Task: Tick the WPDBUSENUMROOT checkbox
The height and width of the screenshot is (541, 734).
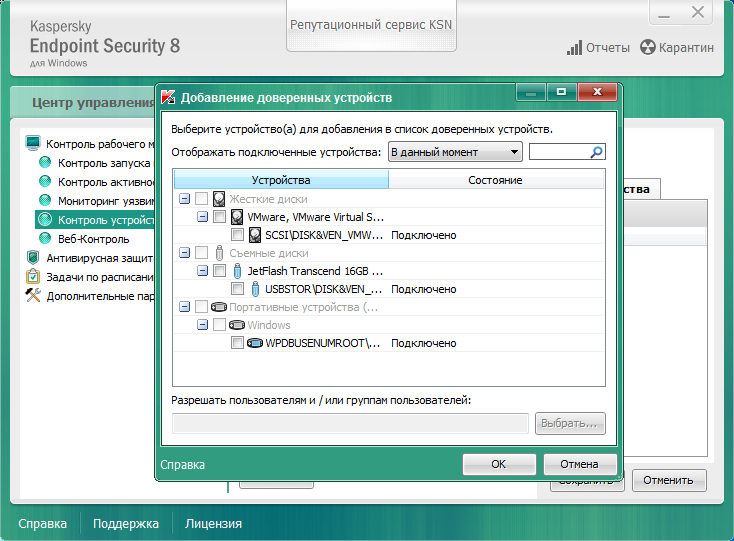Action: [237, 343]
